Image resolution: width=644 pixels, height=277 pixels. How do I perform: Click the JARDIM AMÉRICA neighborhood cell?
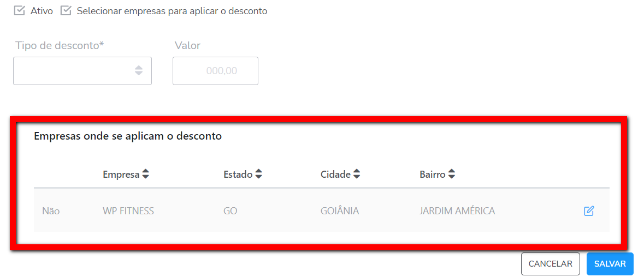(x=457, y=211)
